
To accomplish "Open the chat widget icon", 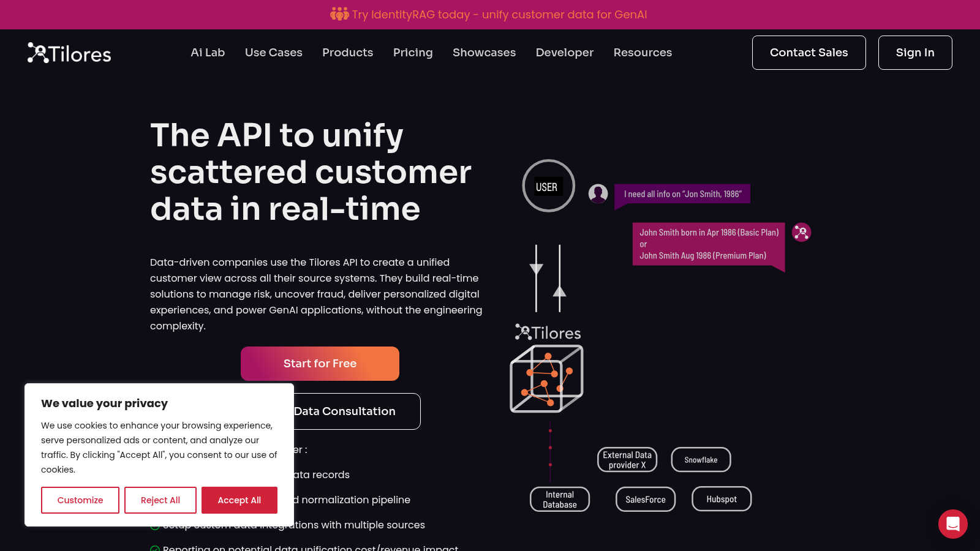I will coord(953,524).
